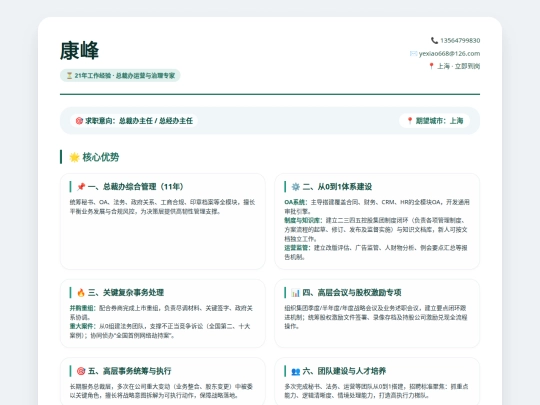The image size is (540, 405).
Task: Click the star icon beside 核心优势
Action: click(74, 157)
